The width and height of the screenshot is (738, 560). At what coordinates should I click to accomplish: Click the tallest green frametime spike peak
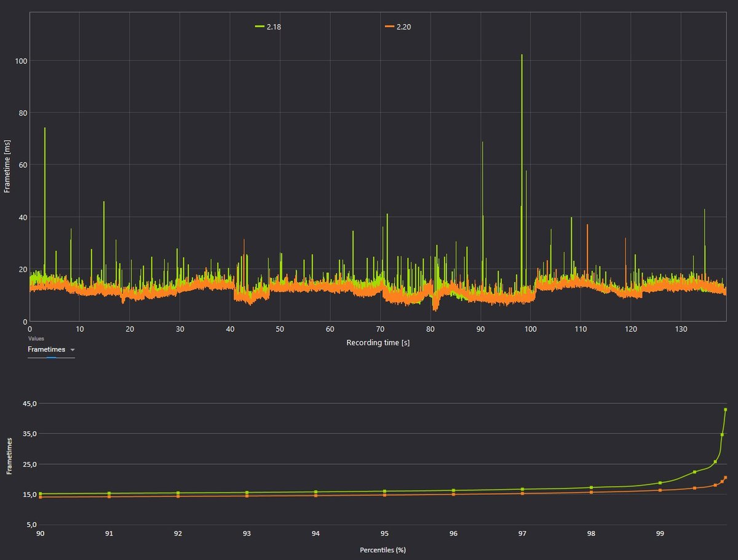pos(522,55)
